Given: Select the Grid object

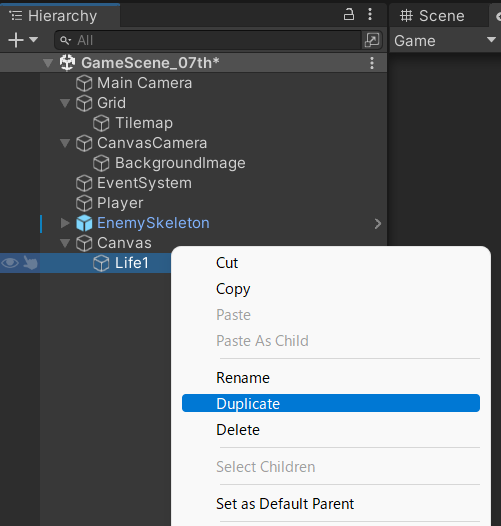Looking at the screenshot, I should point(111,103).
